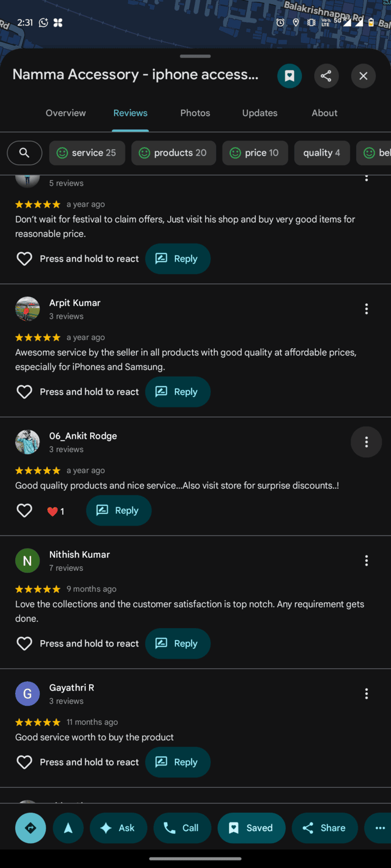The height and width of the screenshot is (868, 391).
Task: Open Arpit Kumar's profile picture
Action: pyautogui.click(x=27, y=309)
